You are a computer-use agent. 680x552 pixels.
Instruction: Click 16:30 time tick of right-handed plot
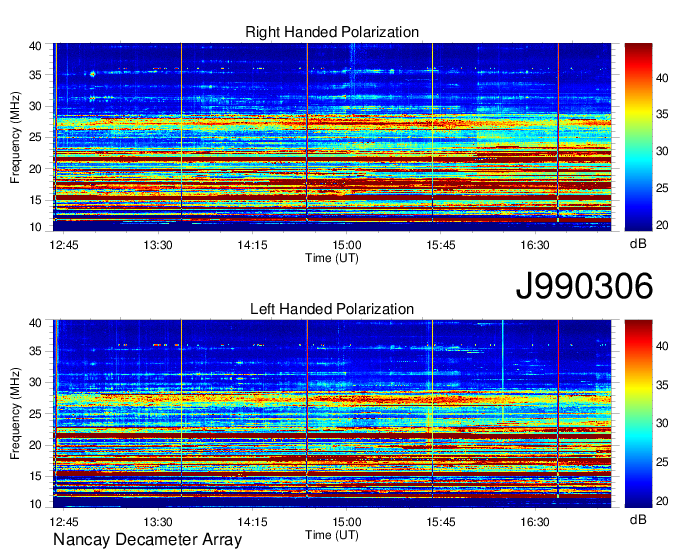pyautogui.click(x=535, y=245)
